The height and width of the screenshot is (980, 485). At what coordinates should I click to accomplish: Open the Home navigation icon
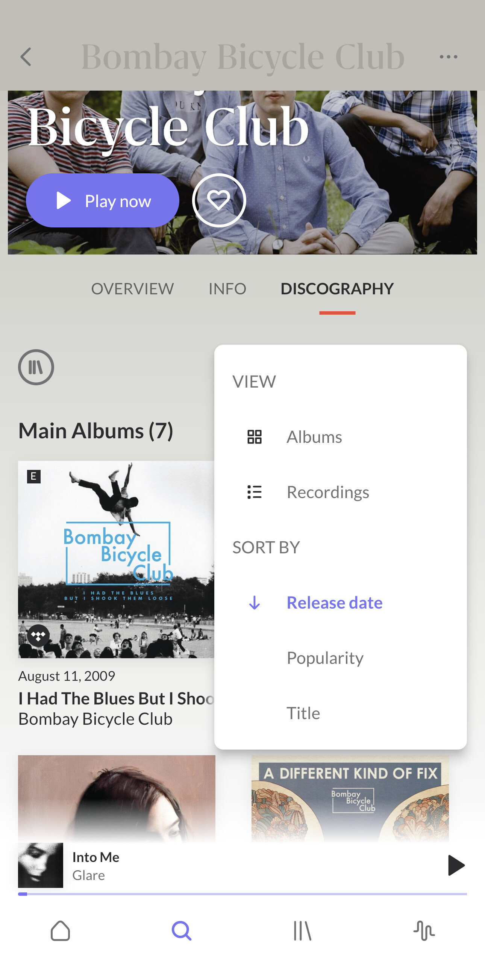point(61,930)
